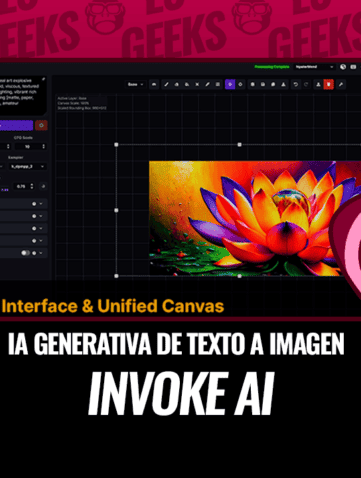
Task: Click the Canvas Scale status line
Action: pos(73,103)
